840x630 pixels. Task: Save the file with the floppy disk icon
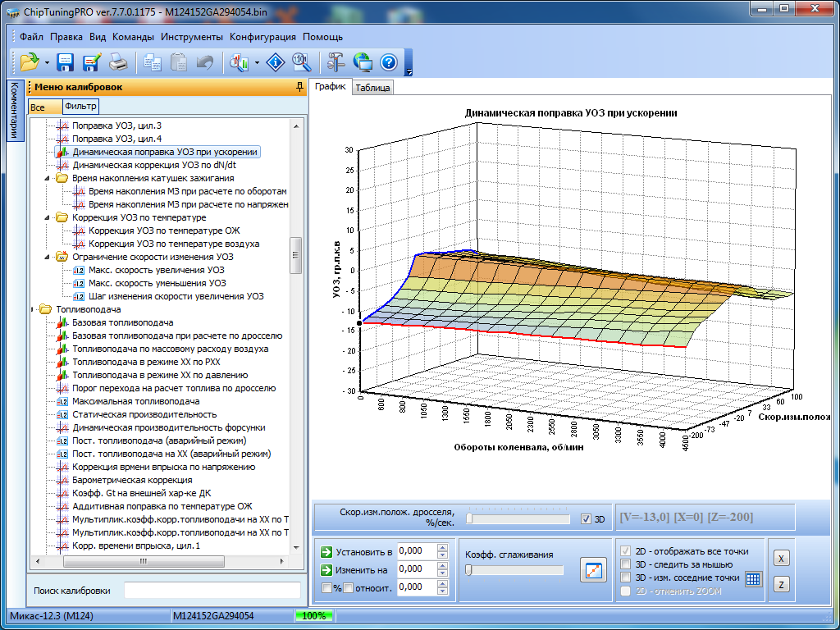click(66, 62)
